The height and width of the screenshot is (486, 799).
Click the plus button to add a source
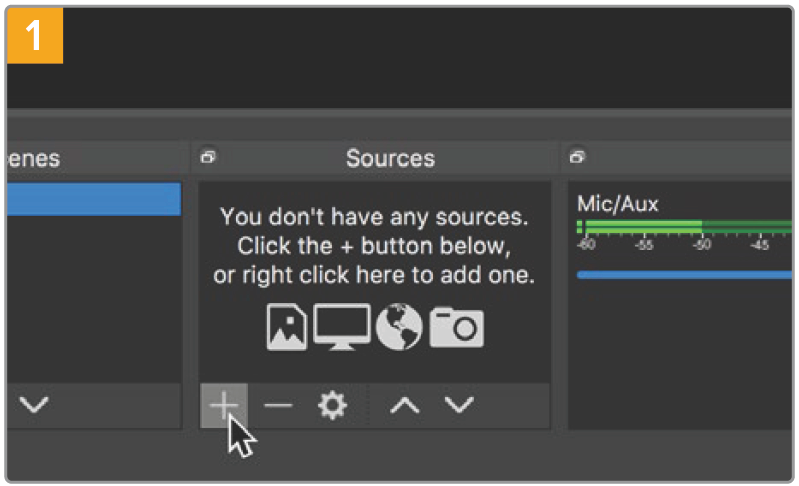pos(224,405)
